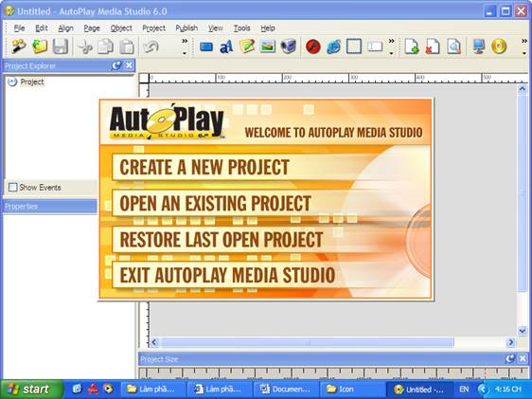The image size is (532, 399).
Task: Click the Remove Page icon
Action: (433, 46)
